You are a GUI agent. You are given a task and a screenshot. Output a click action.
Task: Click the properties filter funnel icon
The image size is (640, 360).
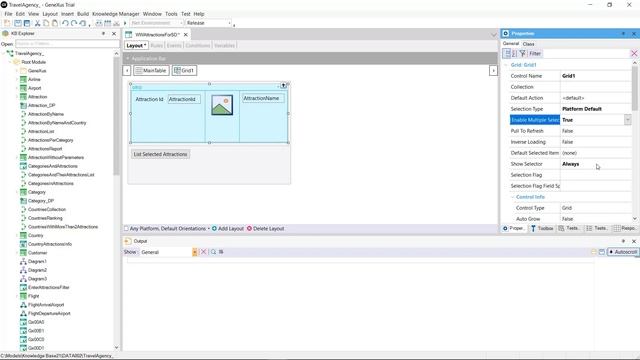pos(522,53)
